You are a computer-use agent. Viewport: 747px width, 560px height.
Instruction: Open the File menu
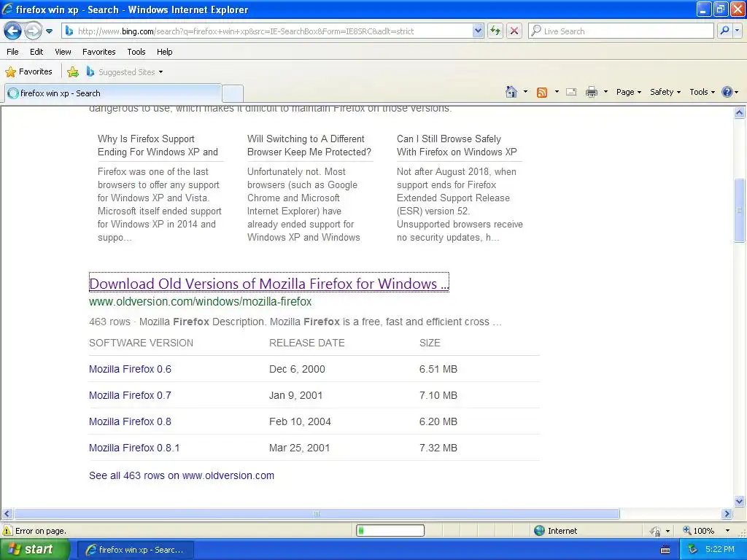(13, 52)
